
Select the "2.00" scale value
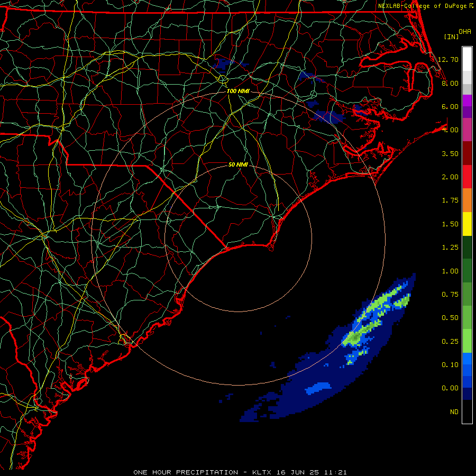(450, 177)
